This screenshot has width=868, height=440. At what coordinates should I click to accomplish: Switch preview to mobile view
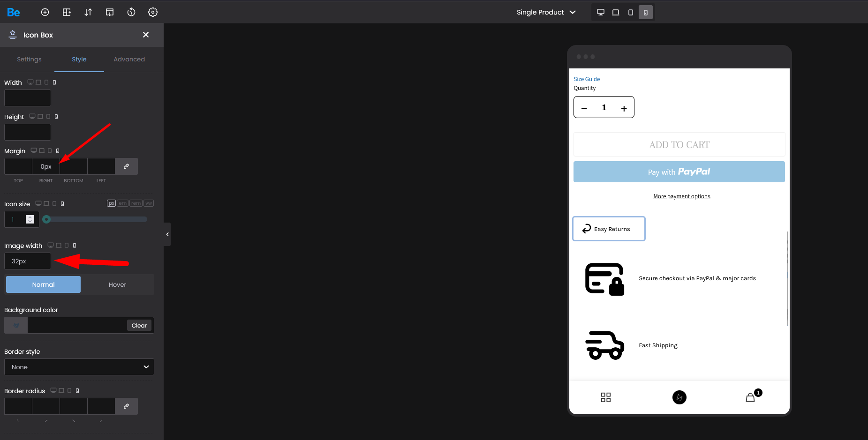click(x=646, y=12)
